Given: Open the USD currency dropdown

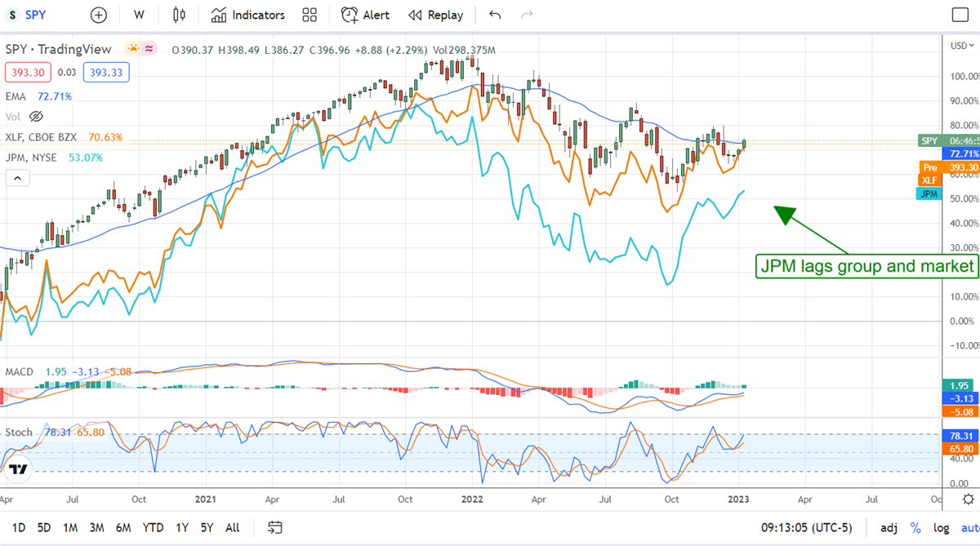Looking at the screenshot, I should tap(960, 46).
